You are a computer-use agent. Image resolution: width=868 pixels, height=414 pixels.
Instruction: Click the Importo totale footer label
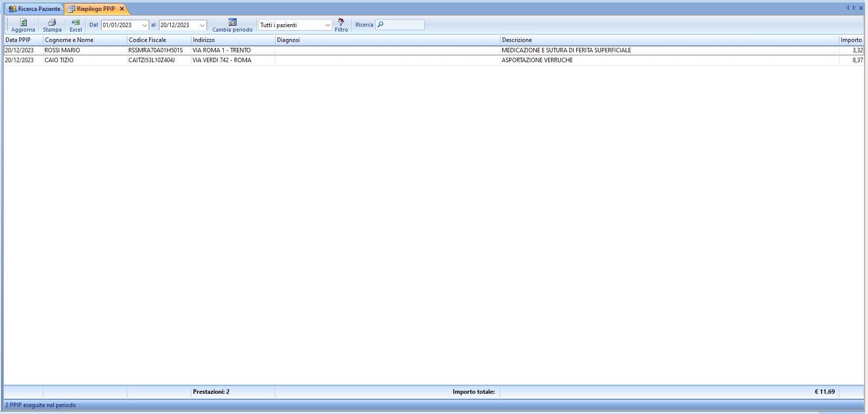(x=473, y=392)
